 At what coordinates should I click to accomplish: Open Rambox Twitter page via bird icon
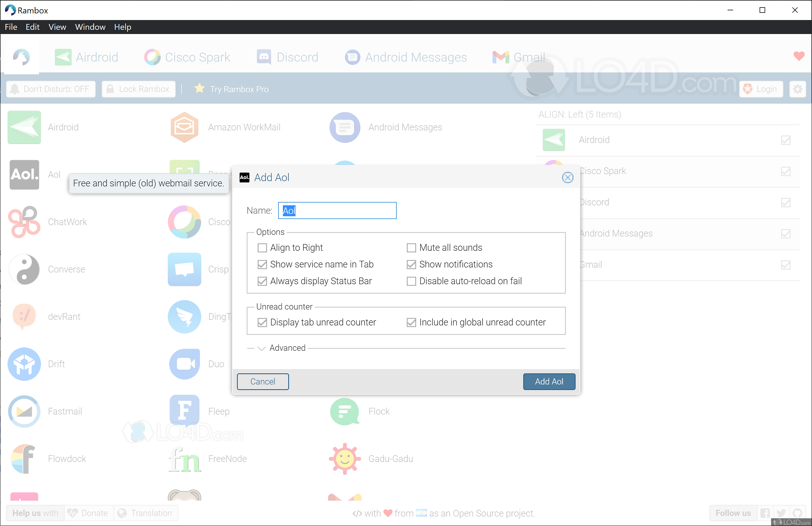(x=781, y=513)
